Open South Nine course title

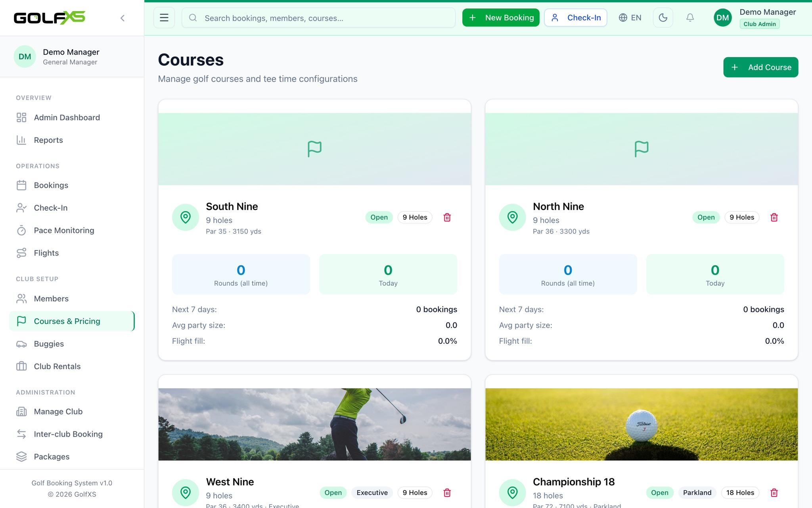point(232,206)
